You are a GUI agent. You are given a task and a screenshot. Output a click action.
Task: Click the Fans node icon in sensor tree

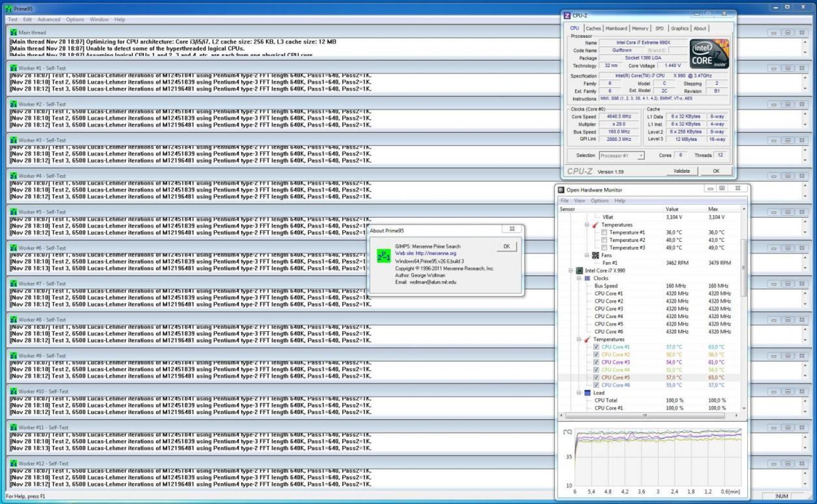point(596,255)
